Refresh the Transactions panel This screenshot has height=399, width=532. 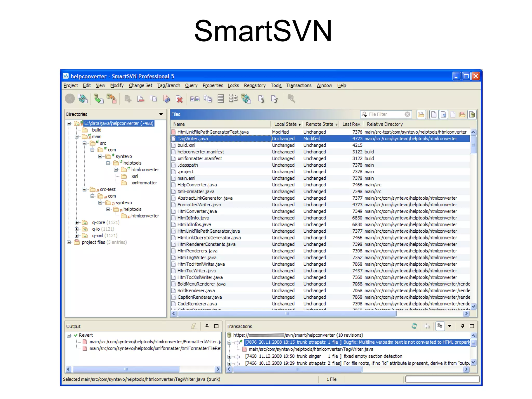[414, 326]
